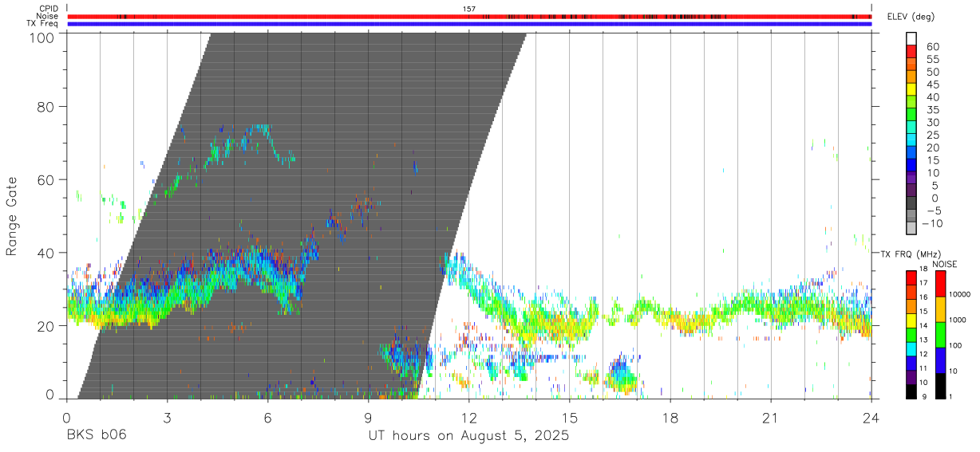Click the NOISE color bar title
Image resolution: width=980 pixels, height=452 pixels.
(x=944, y=265)
